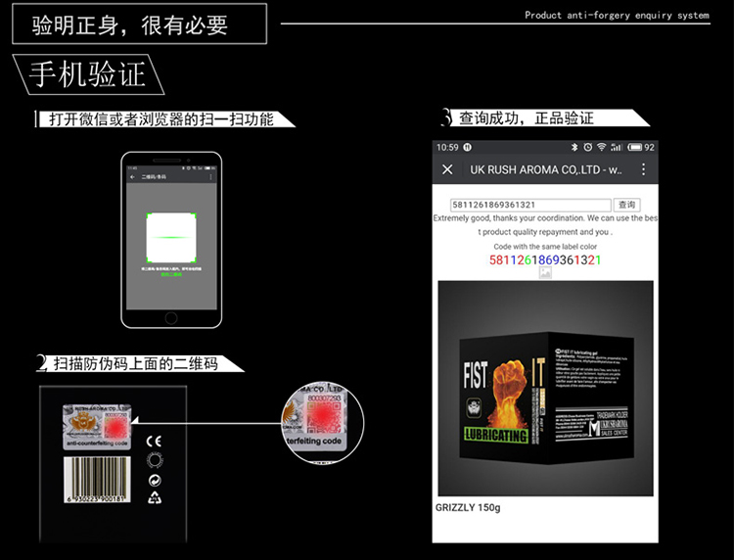734x560 pixels.
Task: Click the LUBRICATING label on box
Action: click(x=496, y=435)
